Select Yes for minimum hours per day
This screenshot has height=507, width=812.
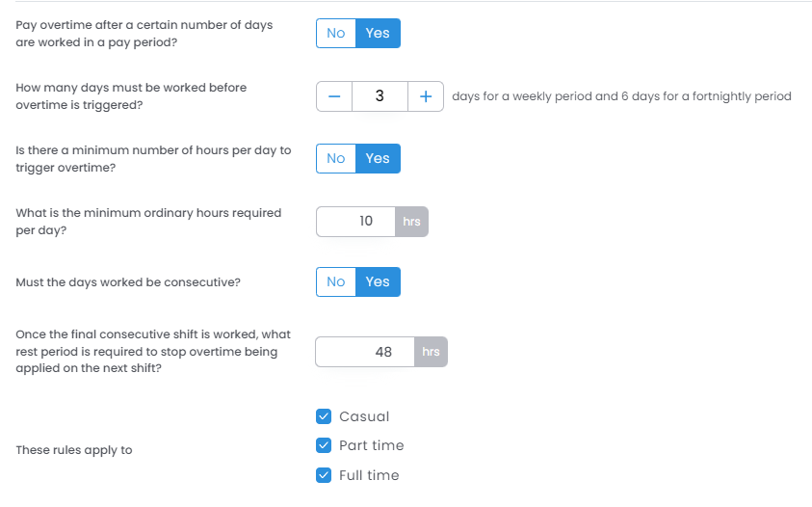pos(378,158)
